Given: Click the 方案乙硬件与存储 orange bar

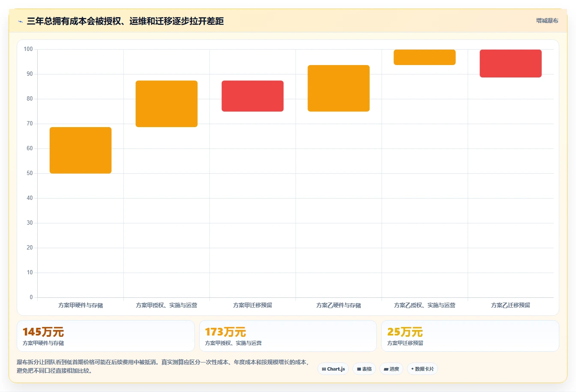Looking at the screenshot, I should point(339,88).
